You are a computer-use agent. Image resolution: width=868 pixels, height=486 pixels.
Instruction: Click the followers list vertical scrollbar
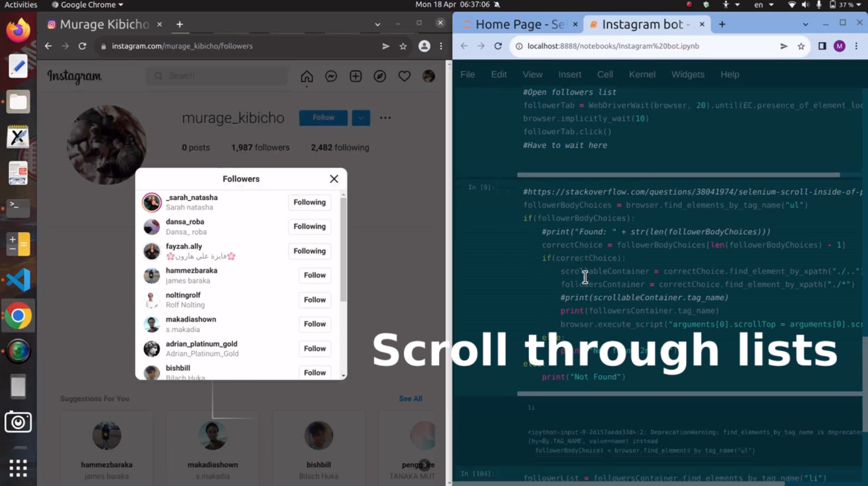(x=343, y=249)
